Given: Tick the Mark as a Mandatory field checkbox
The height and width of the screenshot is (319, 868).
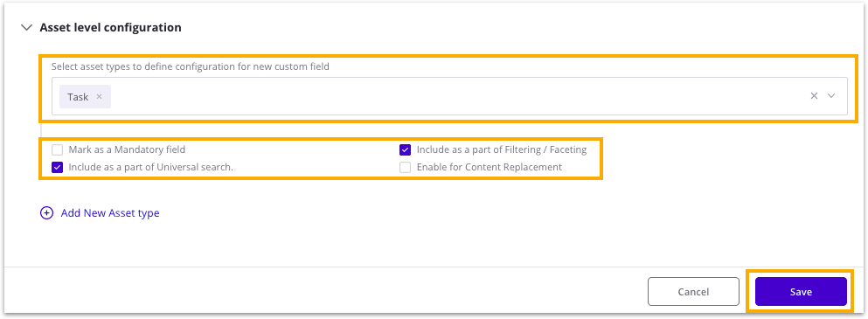Looking at the screenshot, I should tap(57, 149).
